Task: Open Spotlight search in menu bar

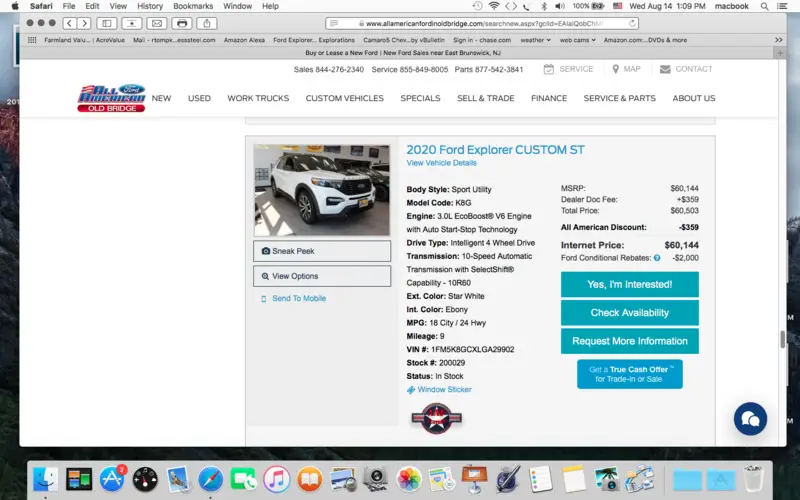Action: point(764,6)
